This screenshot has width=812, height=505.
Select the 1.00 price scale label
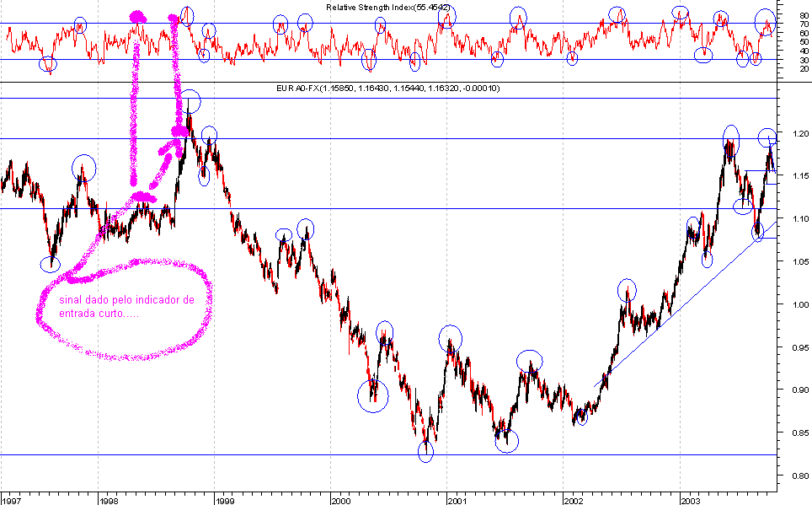pyautogui.click(x=800, y=304)
